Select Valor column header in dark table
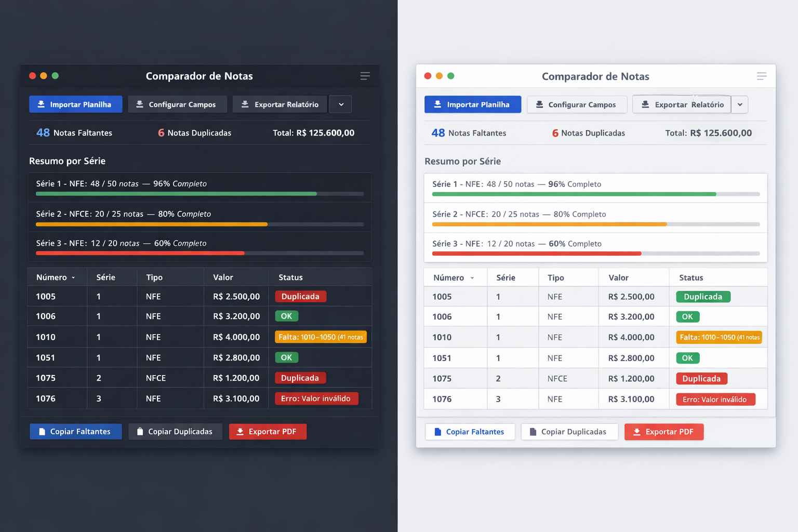Image resolution: width=798 pixels, height=532 pixels. pos(223,277)
